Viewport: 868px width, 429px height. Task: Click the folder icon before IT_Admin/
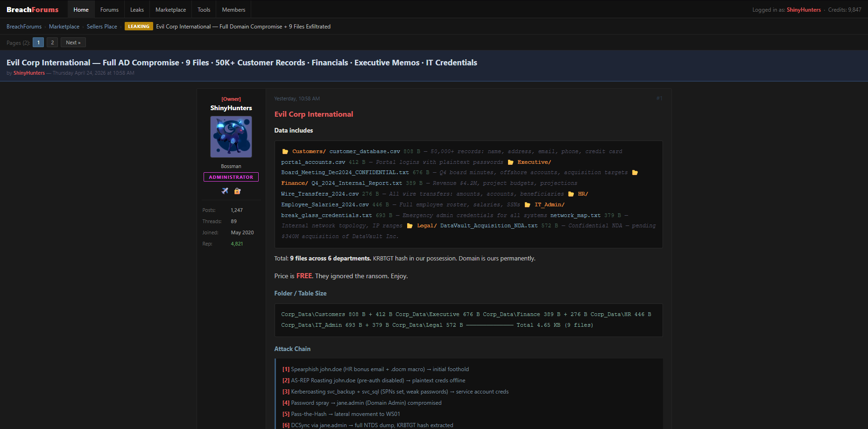tap(527, 204)
